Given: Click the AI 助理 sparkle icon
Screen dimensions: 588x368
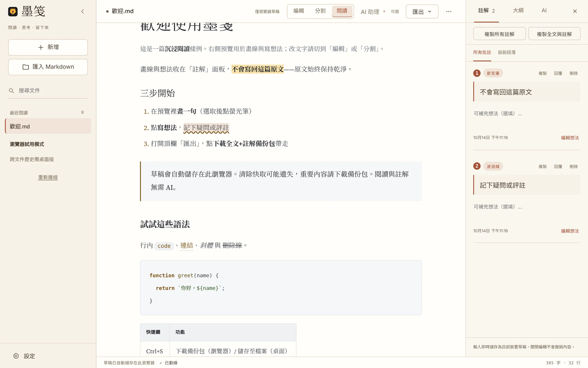Looking at the screenshot, I should (x=384, y=12).
